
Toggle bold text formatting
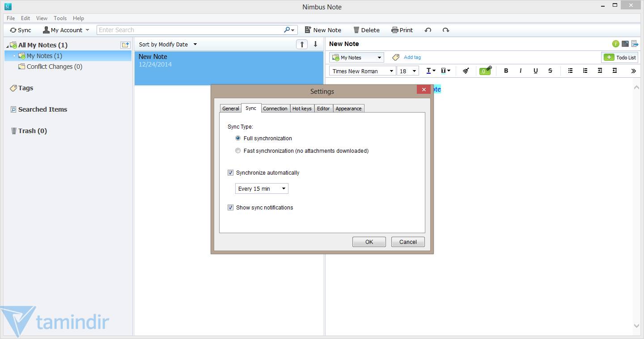[506, 71]
